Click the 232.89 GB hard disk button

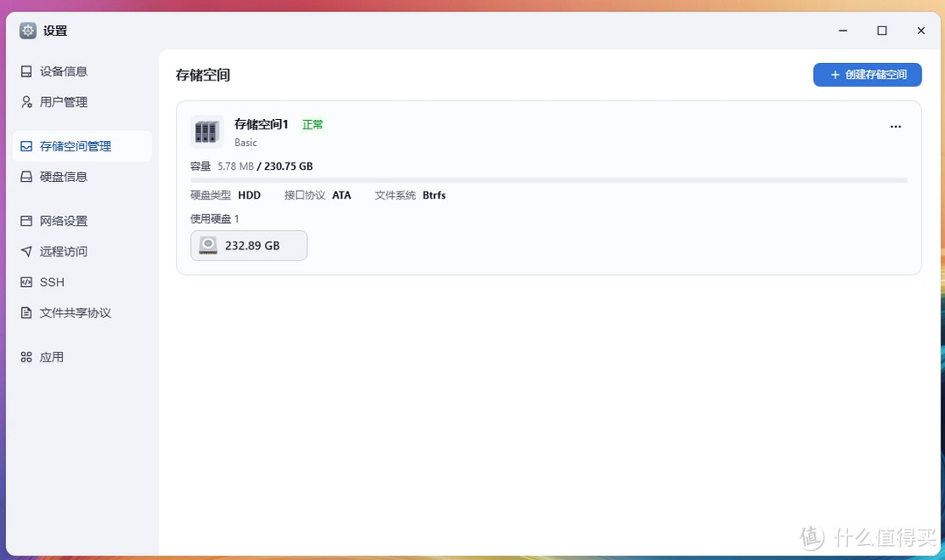pyautogui.click(x=248, y=245)
